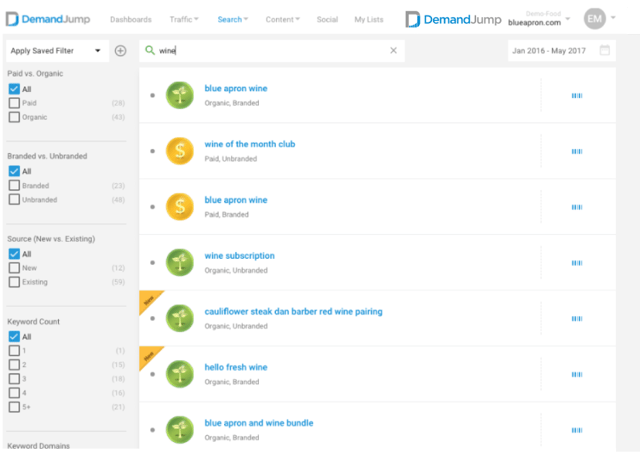Expand the Content menu dropdown

point(282,19)
